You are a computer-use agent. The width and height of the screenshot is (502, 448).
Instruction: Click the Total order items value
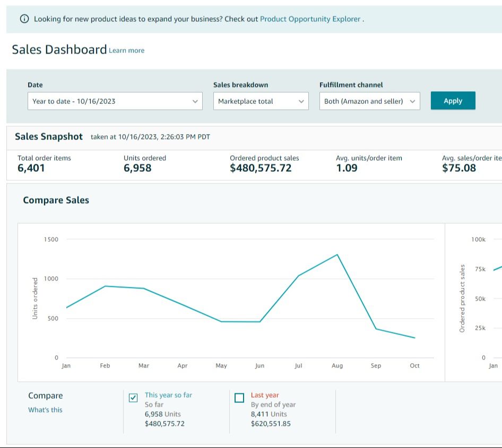(x=31, y=168)
